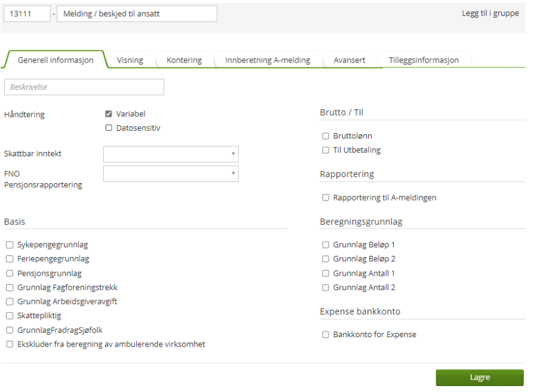Expand the FNO Pensjonsrapportering dropdown
The height and width of the screenshot is (392, 534).
(x=171, y=174)
